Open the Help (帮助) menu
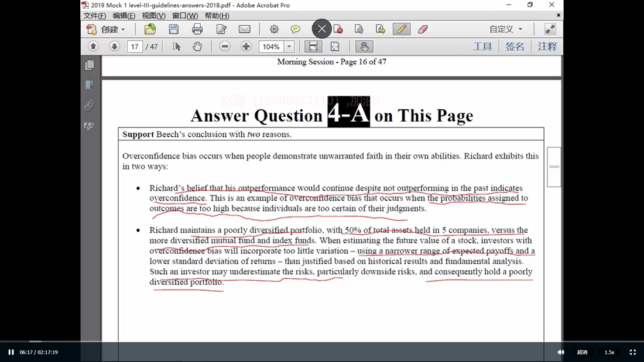The height and width of the screenshot is (362, 644). coord(217,16)
